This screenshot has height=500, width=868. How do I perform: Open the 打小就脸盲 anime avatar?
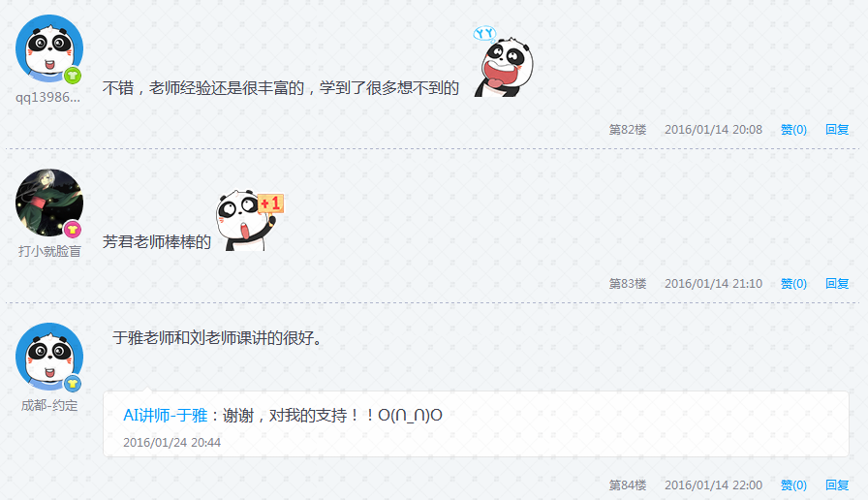[x=49, y=203]
